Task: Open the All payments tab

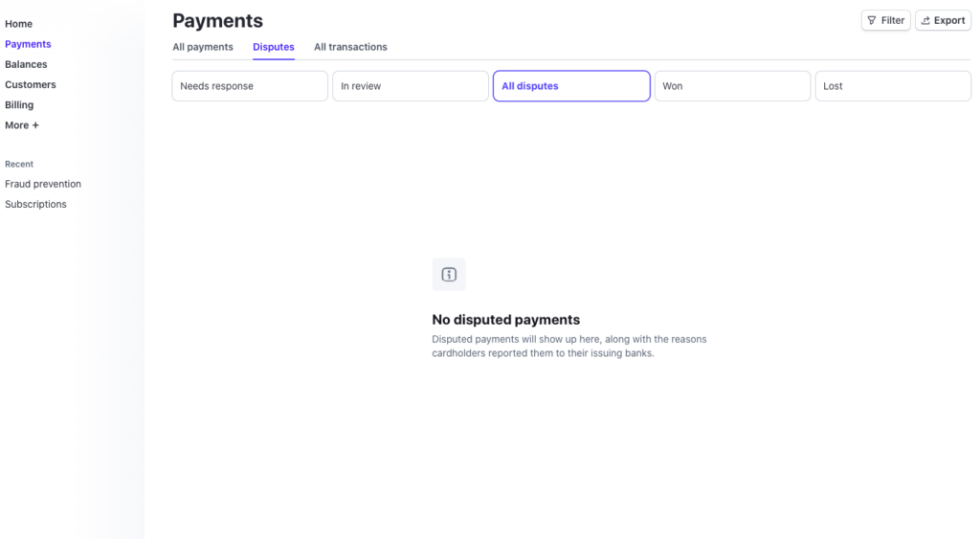Action: point(203,47)
